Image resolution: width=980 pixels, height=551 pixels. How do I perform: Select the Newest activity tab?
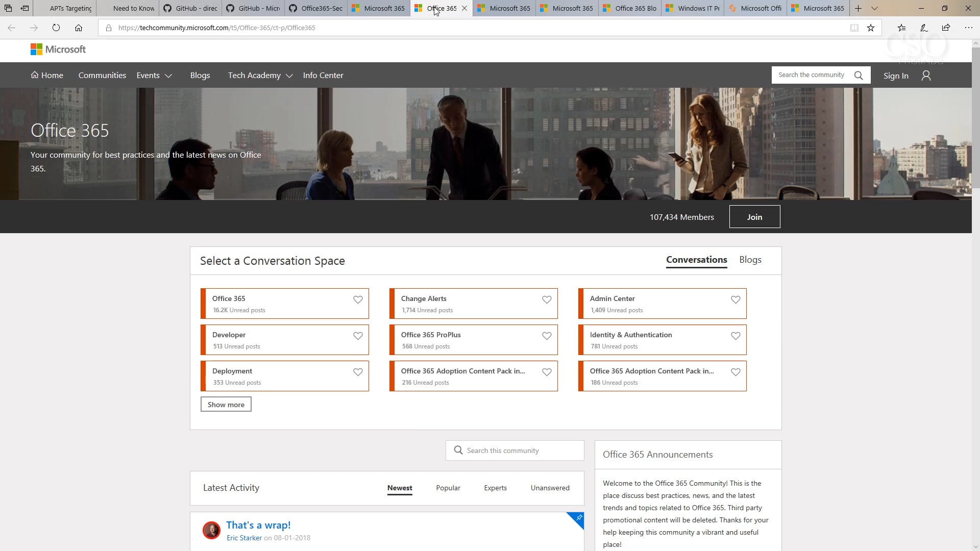(x=400, y=488)
